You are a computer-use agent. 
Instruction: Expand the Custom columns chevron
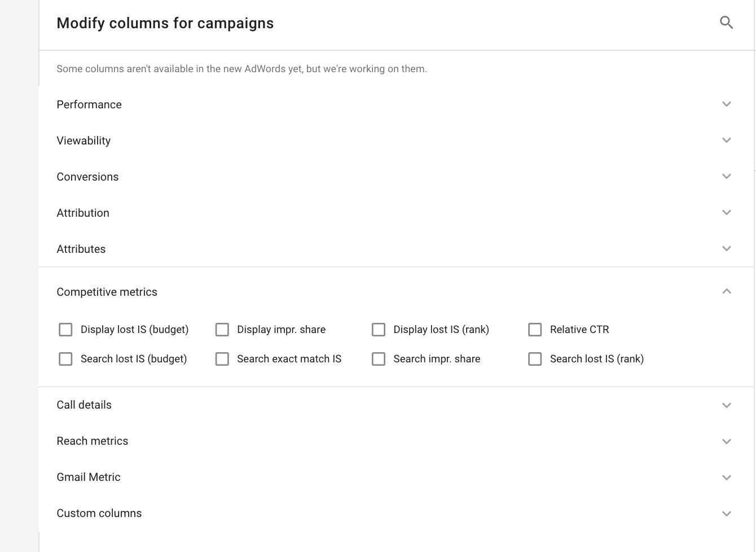click(727, 514)
